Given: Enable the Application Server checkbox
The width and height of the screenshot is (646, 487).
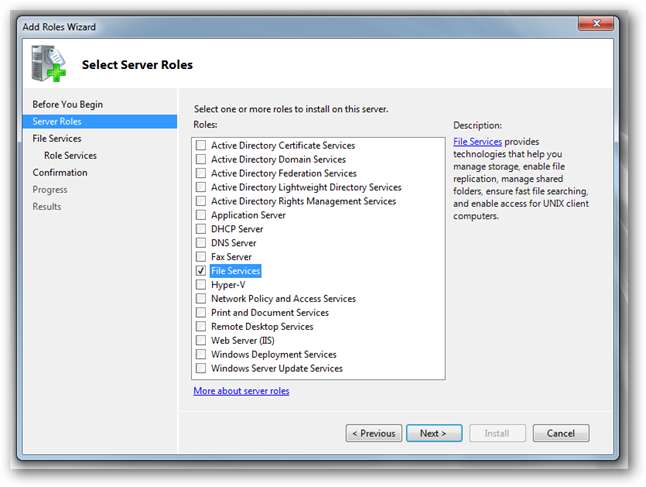Looking at the screenshot, I should (201, 215).
